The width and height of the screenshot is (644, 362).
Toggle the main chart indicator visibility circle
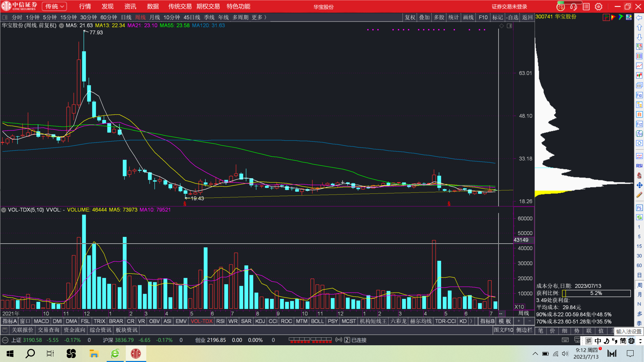[61, 25]
